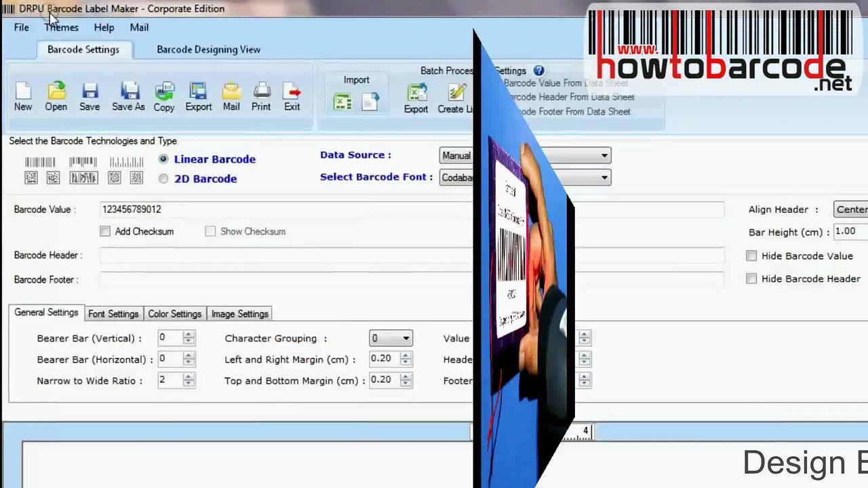Open the Font Settings tab

tap(113, 314)
